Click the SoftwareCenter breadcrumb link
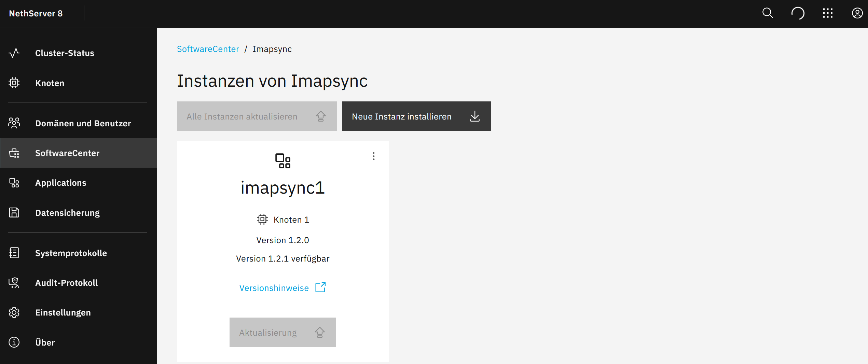The width and height of the screenshot is (868, 364). 208,49
